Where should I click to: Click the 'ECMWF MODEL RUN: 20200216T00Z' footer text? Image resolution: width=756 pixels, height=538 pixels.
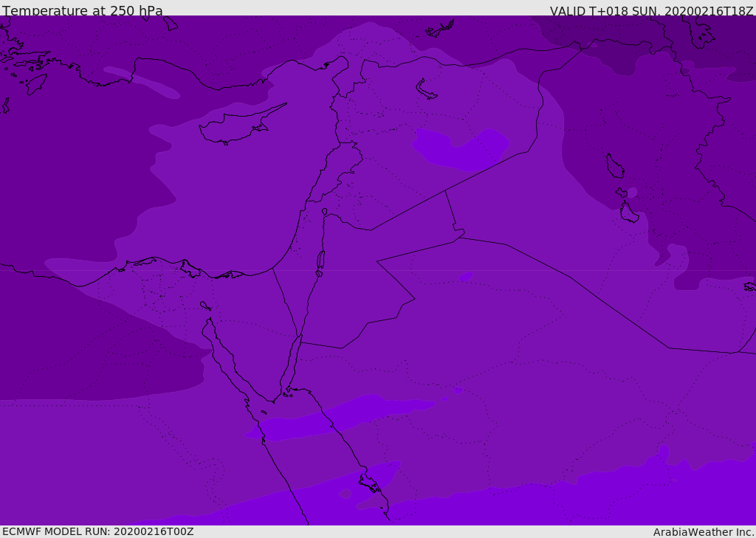(x=98, y=531)
